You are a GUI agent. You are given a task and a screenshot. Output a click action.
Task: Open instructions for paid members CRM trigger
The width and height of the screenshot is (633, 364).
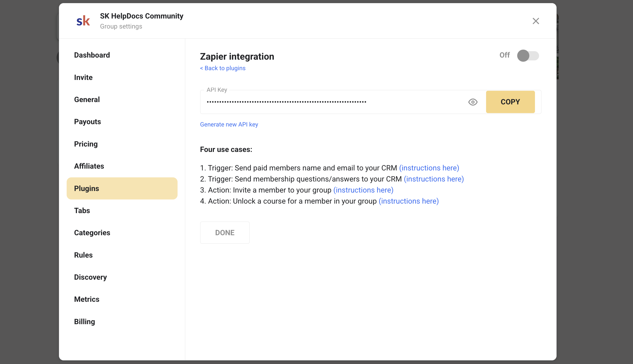[x=429, y=168]
